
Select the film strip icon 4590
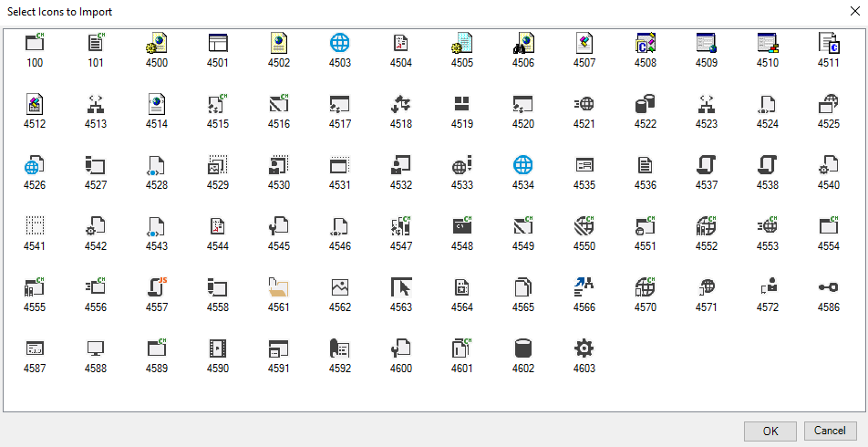[x=218, y=348]
